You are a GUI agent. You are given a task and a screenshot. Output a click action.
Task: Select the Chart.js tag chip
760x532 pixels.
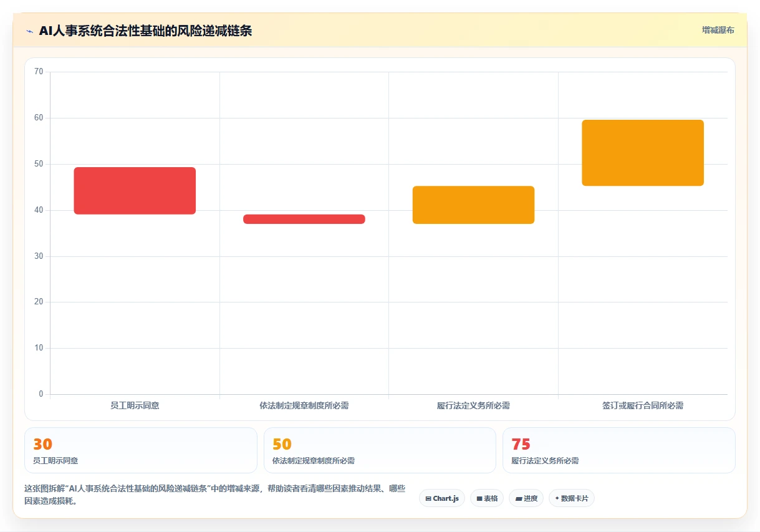[x=442, y=498]
